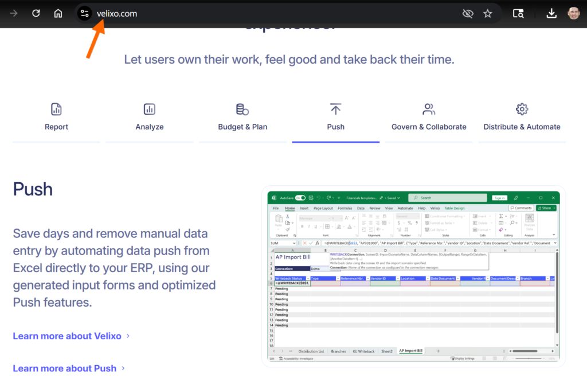Click the browser reload icon

(36, 13)
